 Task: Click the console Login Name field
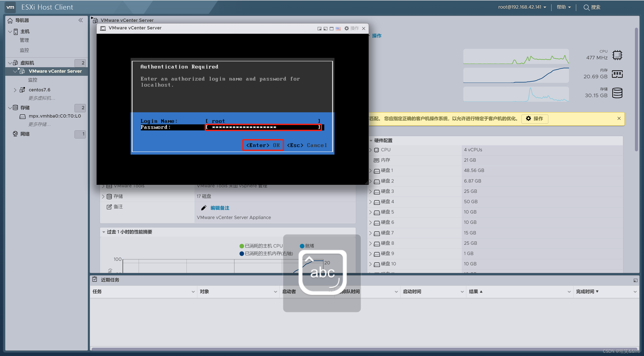[x=263, y=121]
